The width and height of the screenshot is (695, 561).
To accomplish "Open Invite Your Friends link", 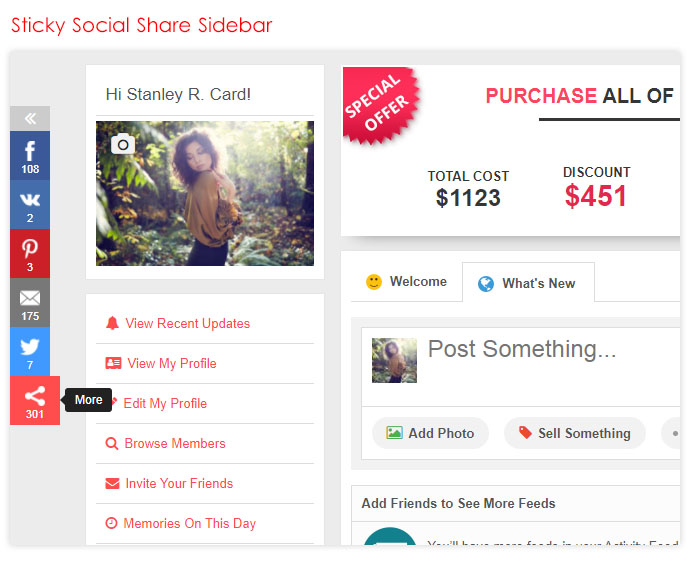I will pyautogui.click(x=178, y=483).
